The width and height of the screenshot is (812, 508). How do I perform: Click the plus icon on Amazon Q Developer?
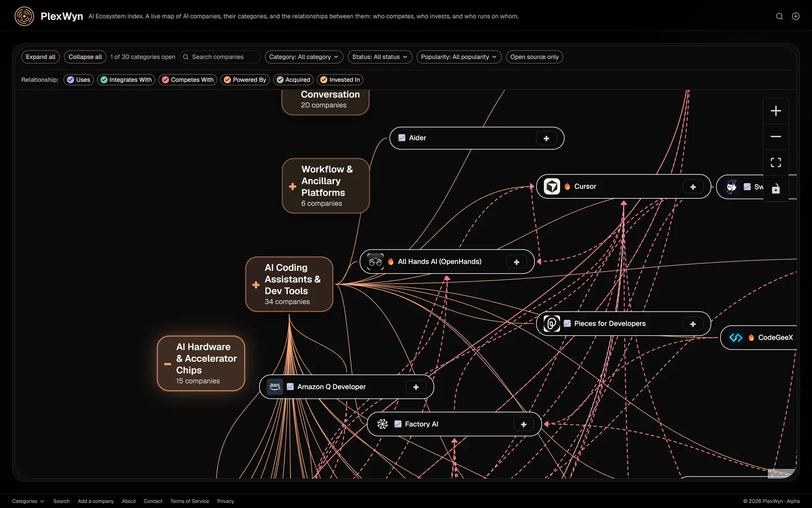point(416,387)
